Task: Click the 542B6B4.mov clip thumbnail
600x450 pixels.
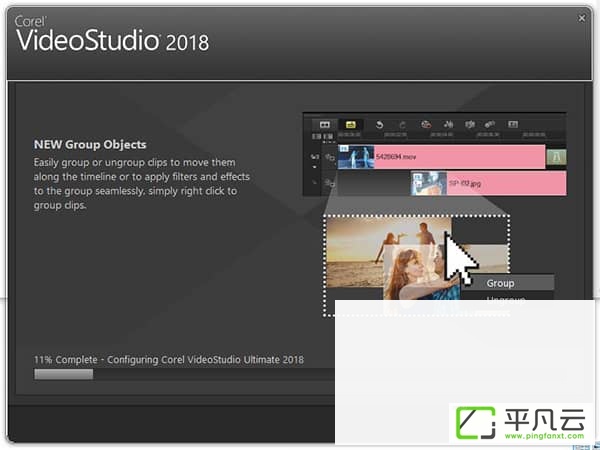Action: point(356,157)
